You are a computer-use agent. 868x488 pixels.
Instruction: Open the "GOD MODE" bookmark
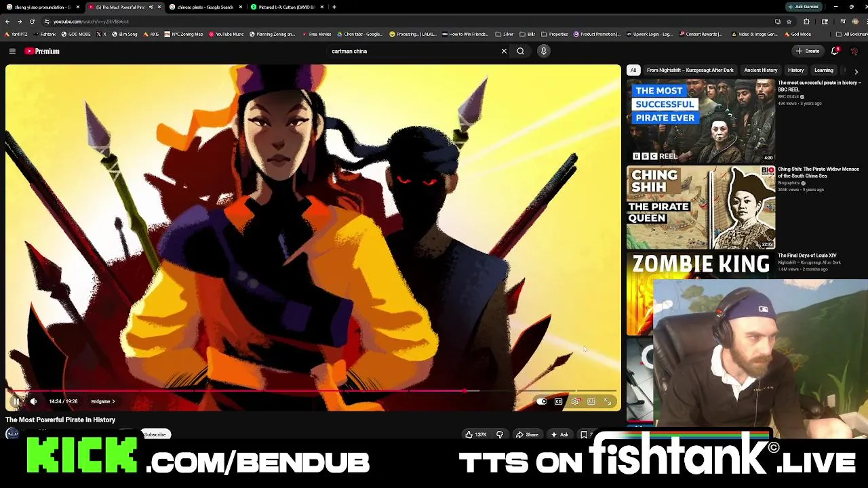(x=76, y=34)
